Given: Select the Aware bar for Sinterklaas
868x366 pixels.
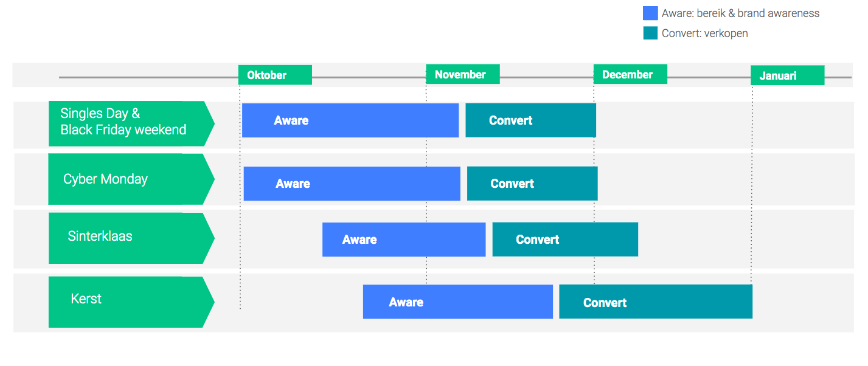Looking at the screenshot, I should [404, 240].
